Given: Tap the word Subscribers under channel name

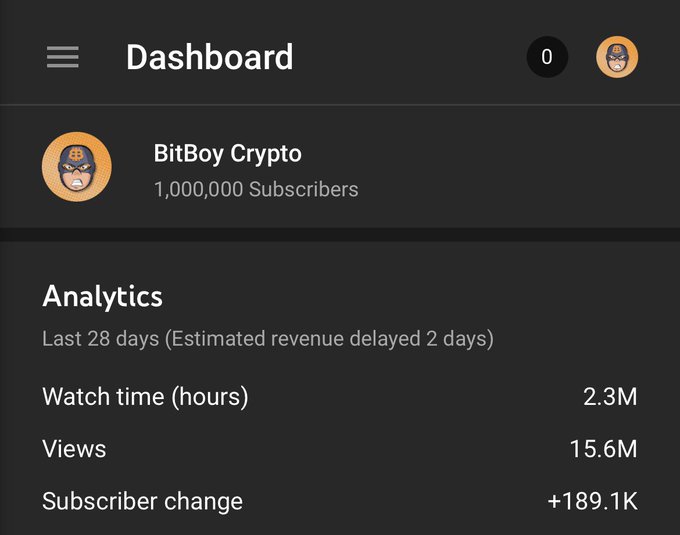Looking at the screenshot, I should click(304, 189).
